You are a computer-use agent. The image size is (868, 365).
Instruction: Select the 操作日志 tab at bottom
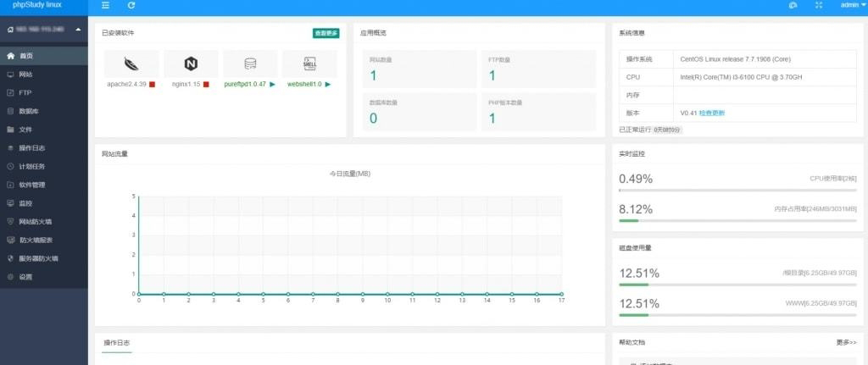(117, 342)
